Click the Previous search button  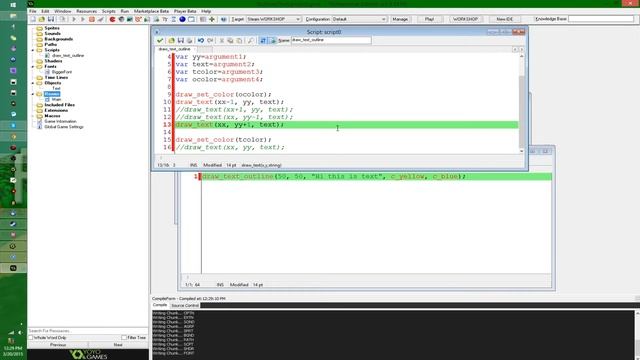tap(58, 345)
